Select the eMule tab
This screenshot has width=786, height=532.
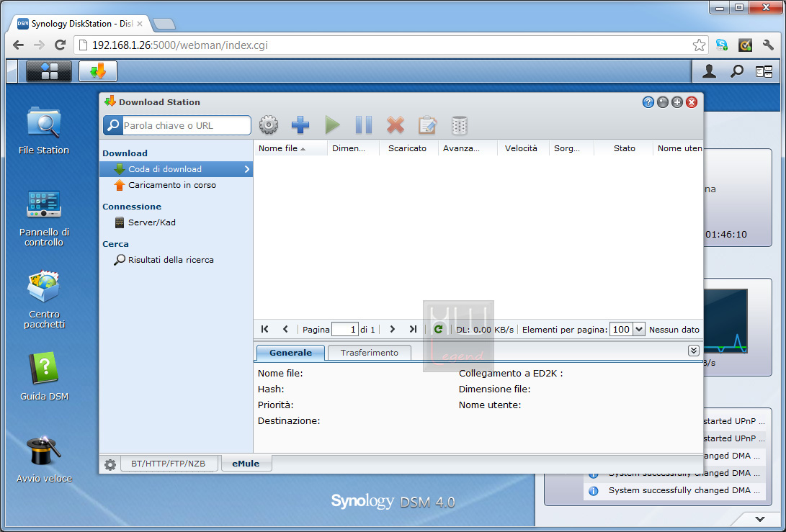246,464
